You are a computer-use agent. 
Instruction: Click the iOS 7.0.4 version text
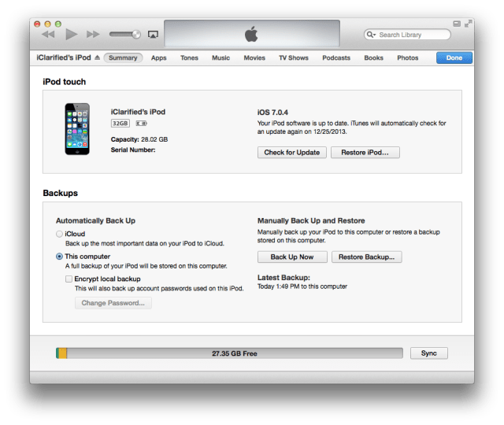[272, 113]
